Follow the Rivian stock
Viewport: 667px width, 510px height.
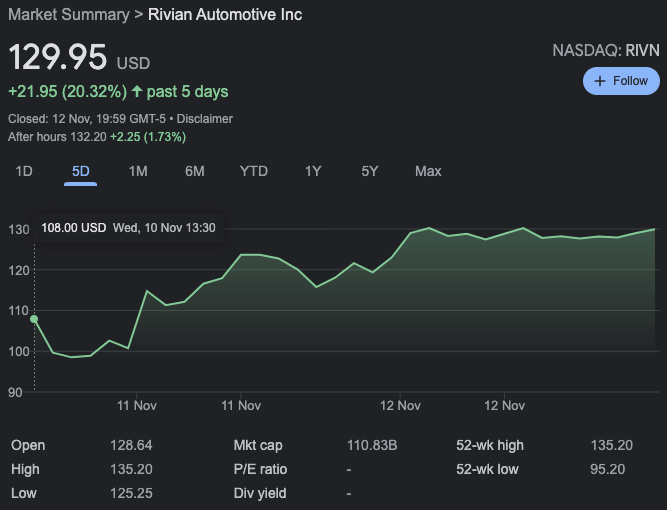point(621,81)
